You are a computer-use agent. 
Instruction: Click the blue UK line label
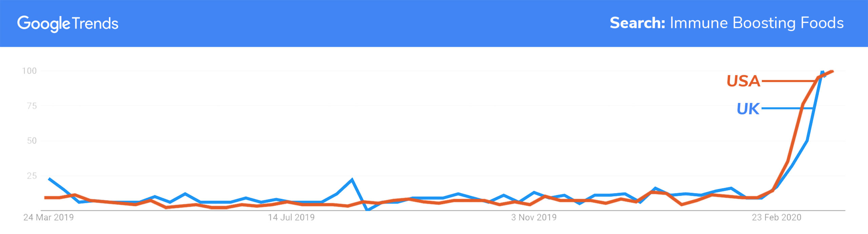(x=748, y=109)
